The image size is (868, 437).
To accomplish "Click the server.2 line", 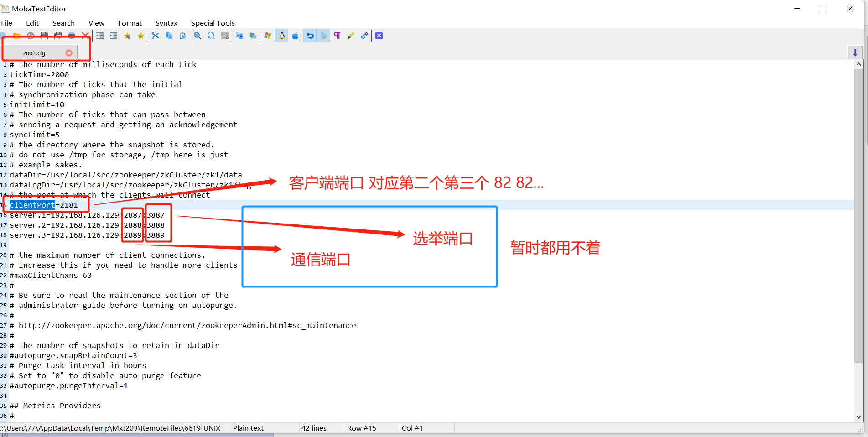I will coord(87,225).
